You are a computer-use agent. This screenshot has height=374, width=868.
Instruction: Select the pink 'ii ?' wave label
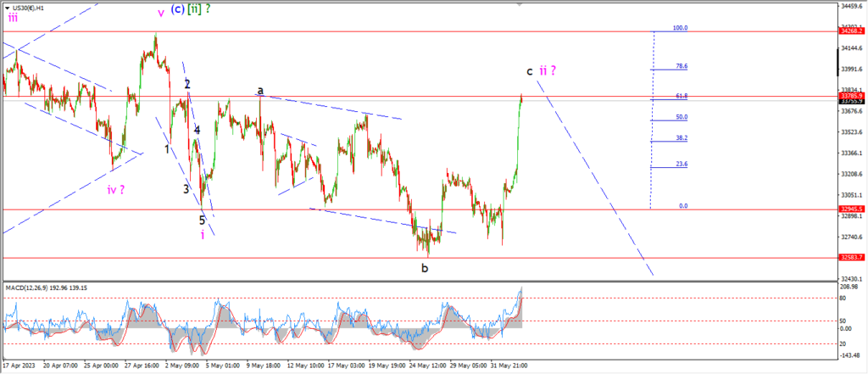click(x=548, y=70)
